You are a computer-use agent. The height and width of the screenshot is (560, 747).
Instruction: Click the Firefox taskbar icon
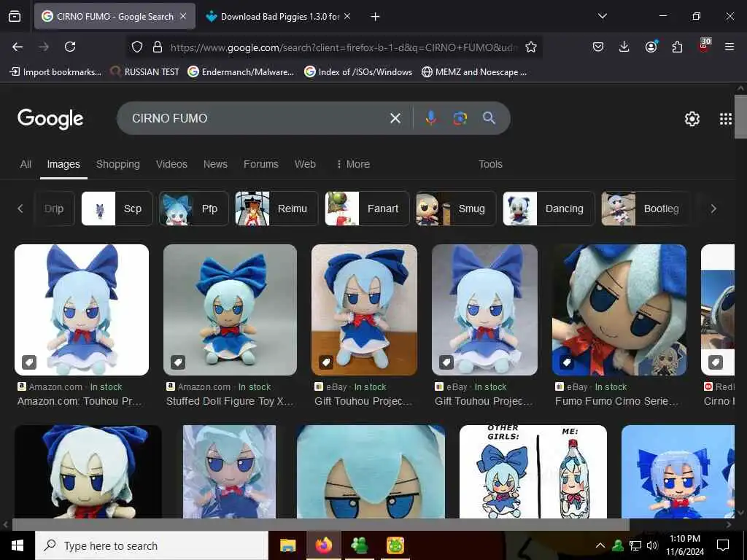point(324,545)
